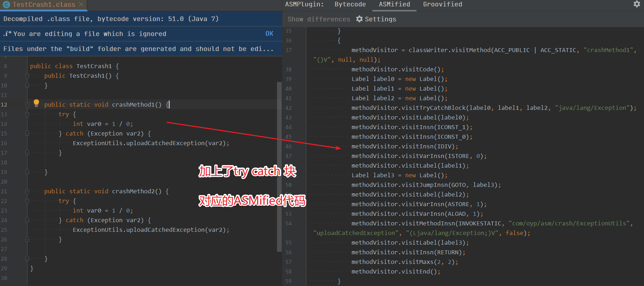Viewport: 644px width, 286px height.
Task: Click line number 37 in ASMified gutter
Action: (x=288, y=50)
